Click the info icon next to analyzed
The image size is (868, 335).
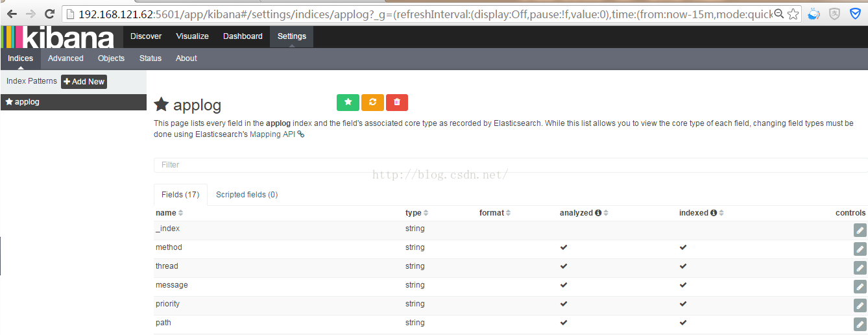[598, 213]
